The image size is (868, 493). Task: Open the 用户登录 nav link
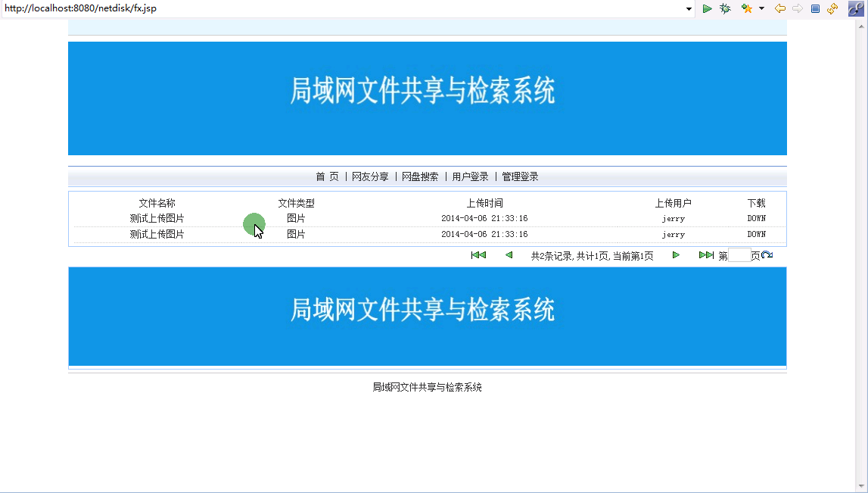pos(470,176)
